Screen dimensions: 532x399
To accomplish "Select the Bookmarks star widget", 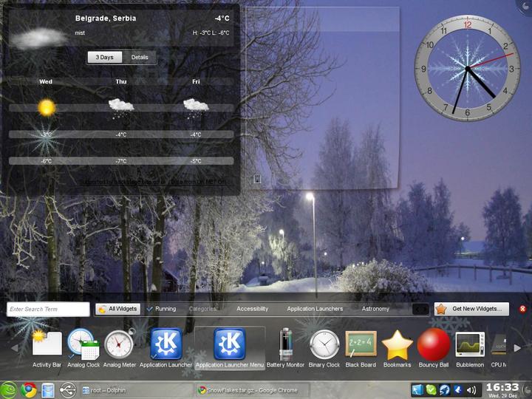I will coord(397,349).
